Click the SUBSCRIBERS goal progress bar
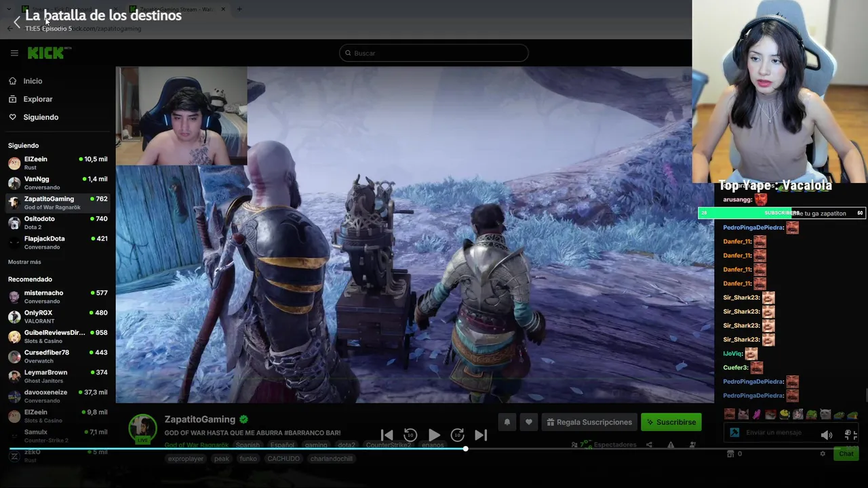868x488 pixels. click(782, 213)
